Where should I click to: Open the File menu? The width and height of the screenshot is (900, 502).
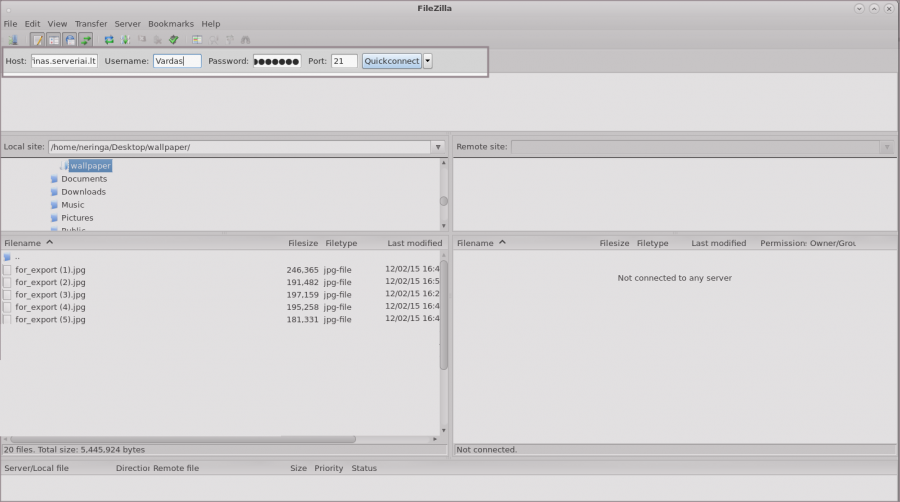[x=10, y=24]
